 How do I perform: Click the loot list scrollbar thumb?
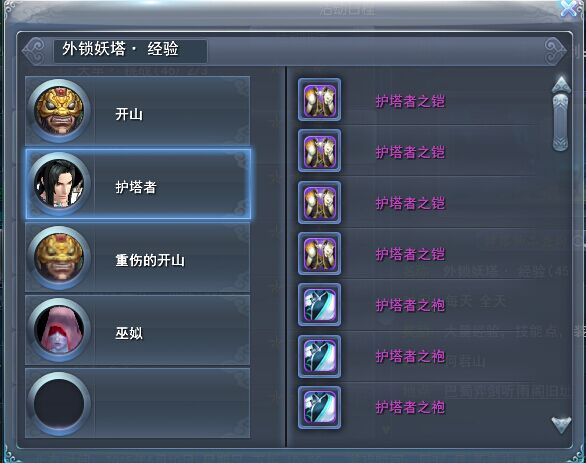[x=560, y=123]
